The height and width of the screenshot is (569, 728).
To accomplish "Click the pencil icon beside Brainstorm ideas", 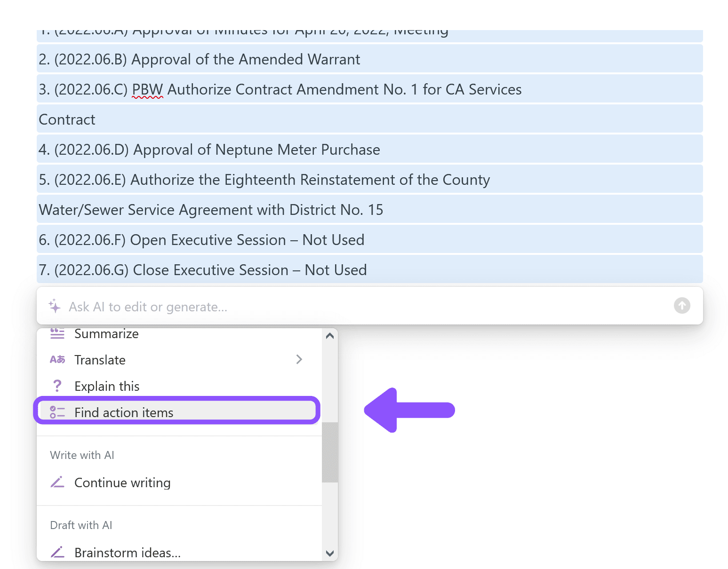I will pos(57,552).
